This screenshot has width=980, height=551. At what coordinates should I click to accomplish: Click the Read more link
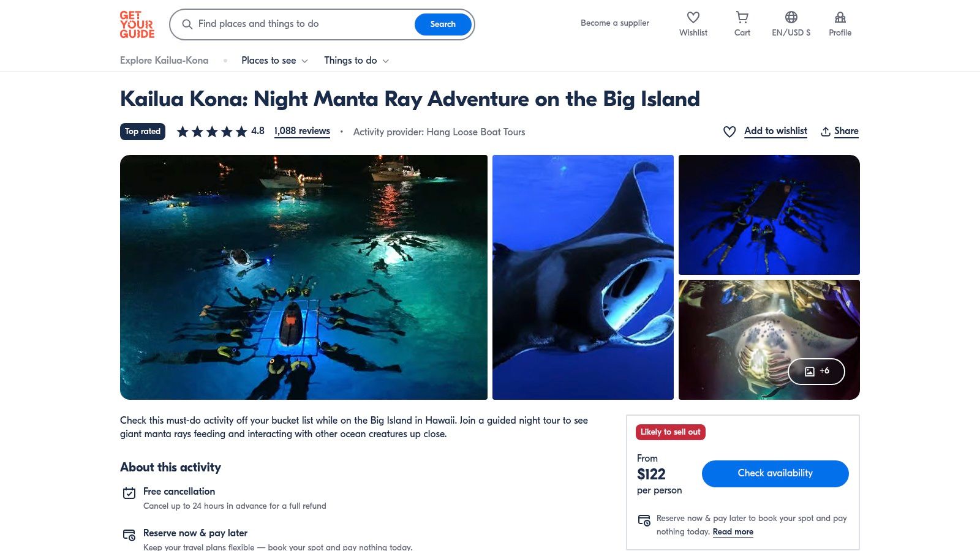(733, 532)
